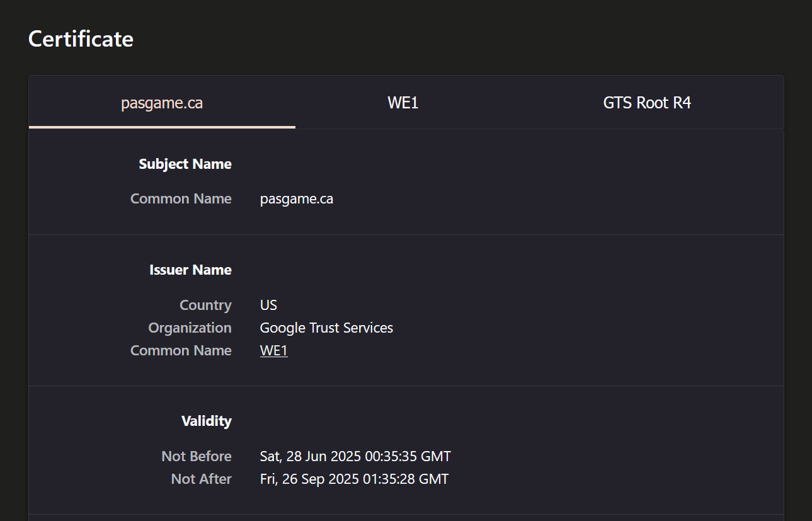This screenshot has height=521, width=812.
Task: Click Common Name label under Subject Name
Action: click(x=181, y=199)
